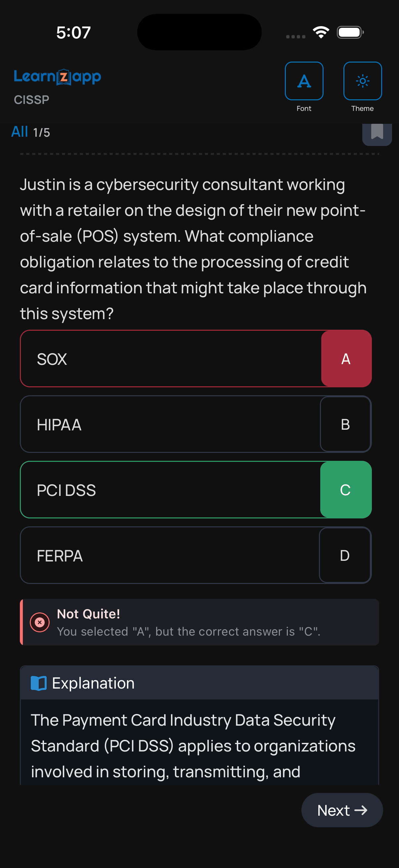Tap the battery status icon
The width and height of the screenshot is (399, 868).
350,32
